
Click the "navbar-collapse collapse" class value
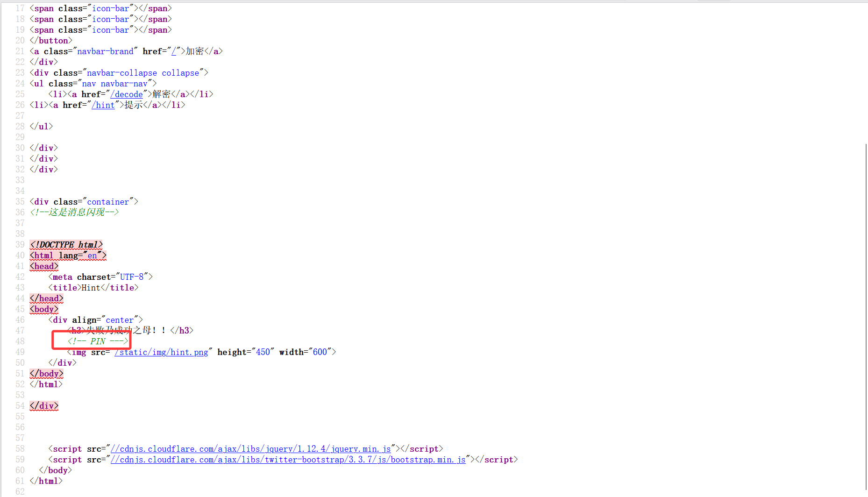143,73
